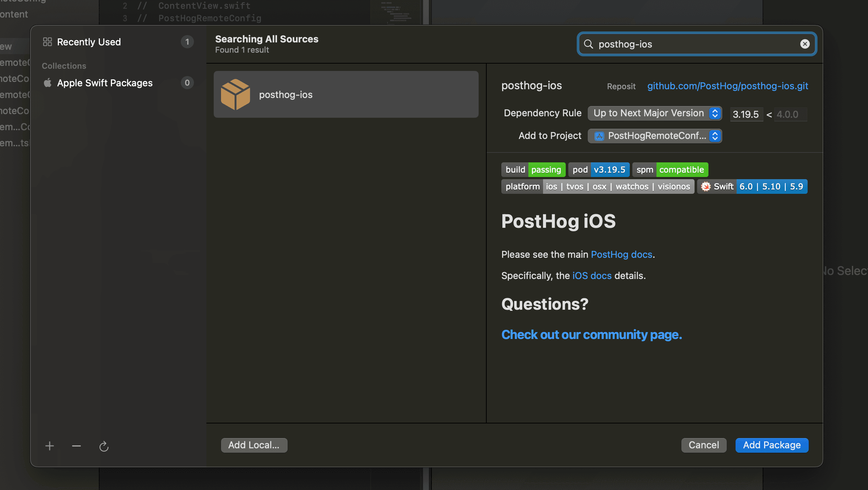Click the pod v3.19.5 badge
The width and height of the screenshot is (868, 490).
[x=599, y=170]
